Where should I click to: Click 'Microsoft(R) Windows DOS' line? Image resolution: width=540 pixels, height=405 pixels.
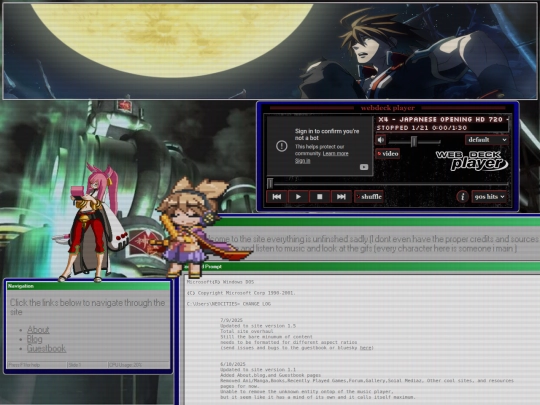(x=220, y=282)
